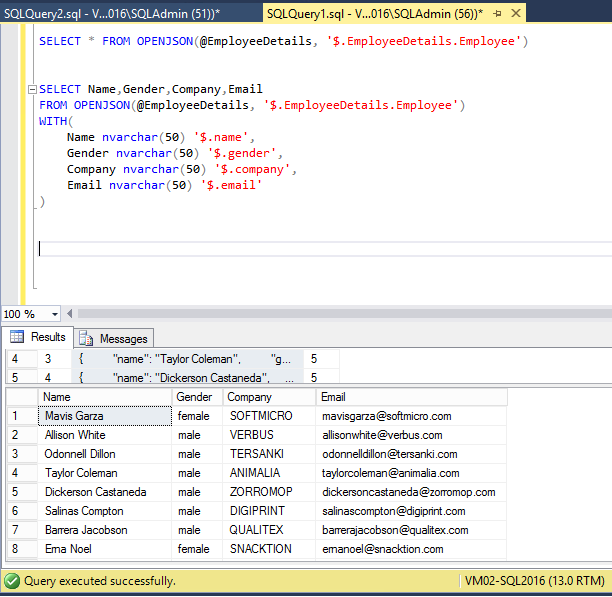612x597 pixels.
Task: Click the VM02-SQL2016 server status label
Action: pos(533,580)
